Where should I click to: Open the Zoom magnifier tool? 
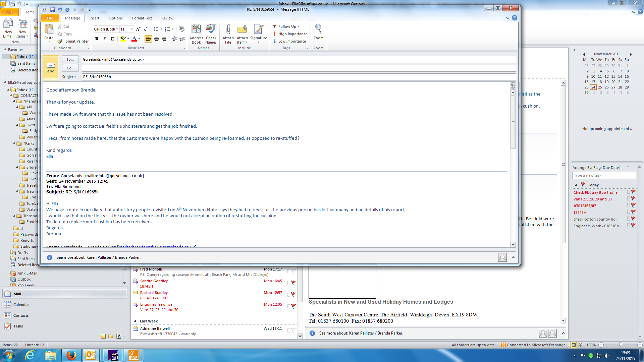318,32
